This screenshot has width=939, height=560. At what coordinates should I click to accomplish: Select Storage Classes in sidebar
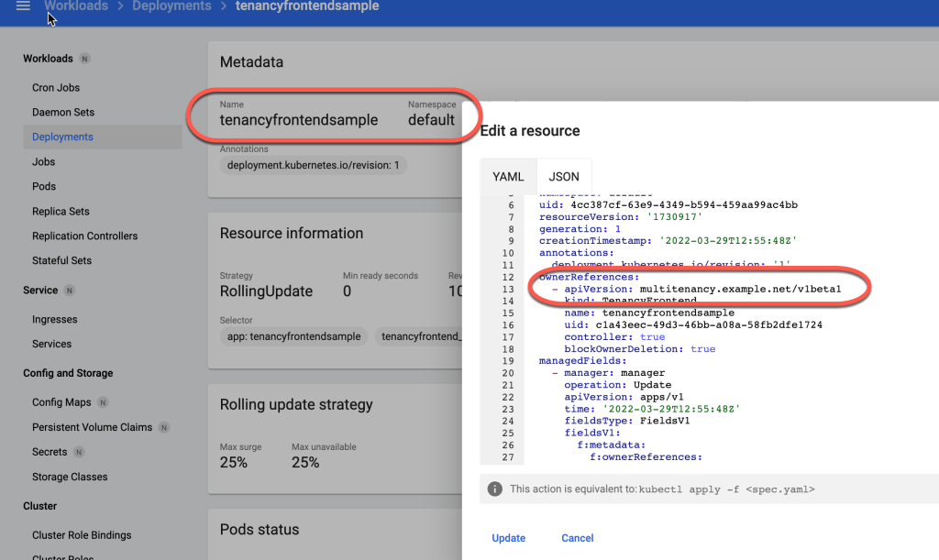pos(70,477)
